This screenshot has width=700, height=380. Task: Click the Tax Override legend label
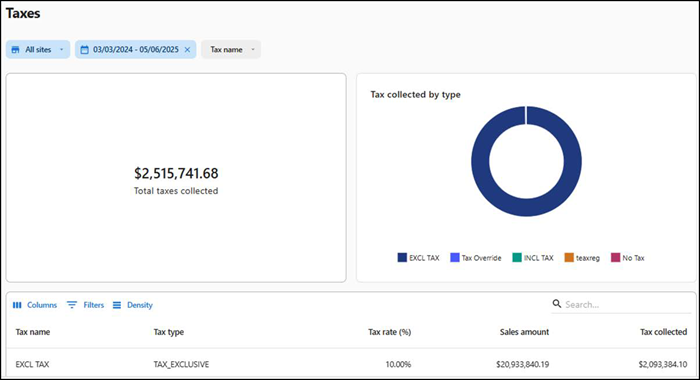point(481,258)
